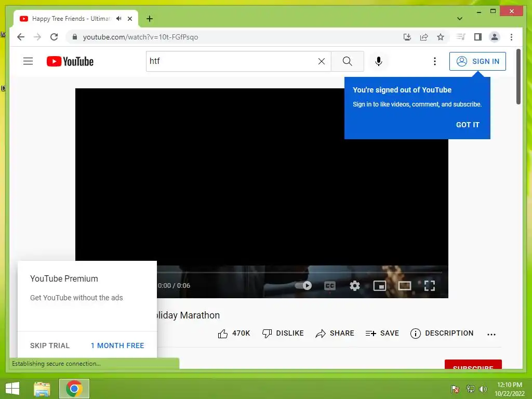The width and height of the screenshot is (532, 399).
Task: Click the forward navigation arrow
Action: point(37,37)
